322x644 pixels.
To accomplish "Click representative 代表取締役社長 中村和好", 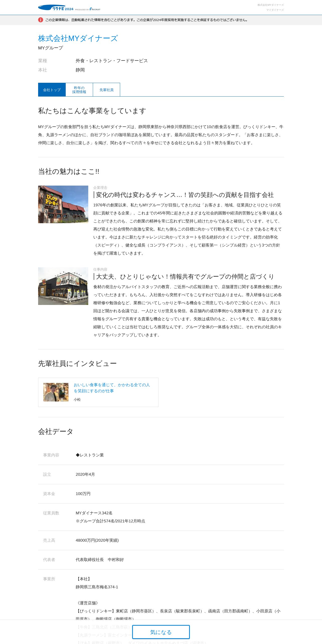I will click(100, 560).
